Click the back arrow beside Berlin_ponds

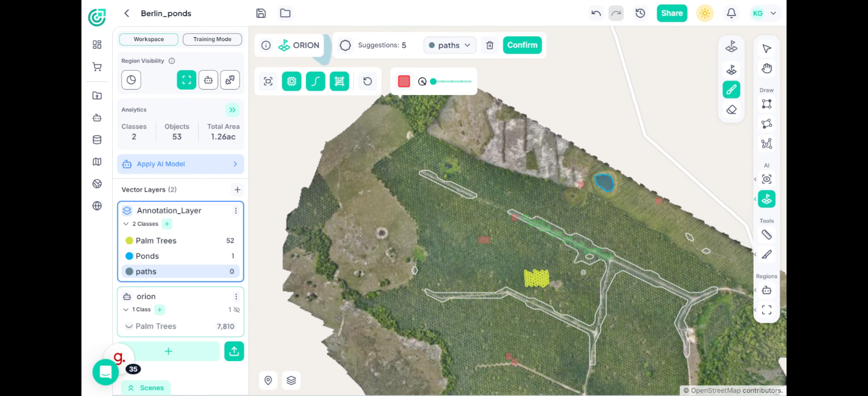pos(127,14)
